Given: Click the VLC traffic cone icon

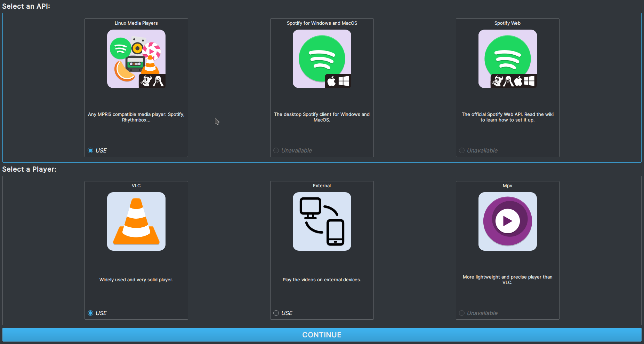Looking at the screenshot, I should (x=136, y=221).
